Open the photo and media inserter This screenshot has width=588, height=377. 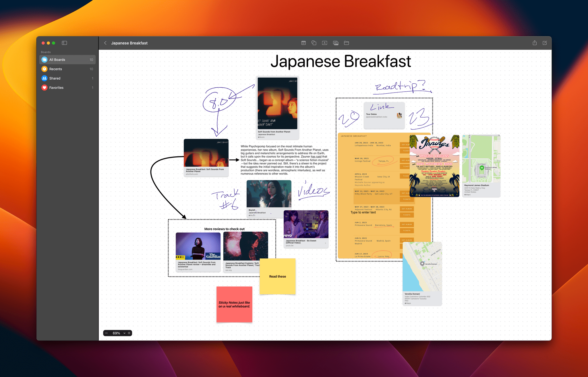pyautogui.click(x=336, y=43)
